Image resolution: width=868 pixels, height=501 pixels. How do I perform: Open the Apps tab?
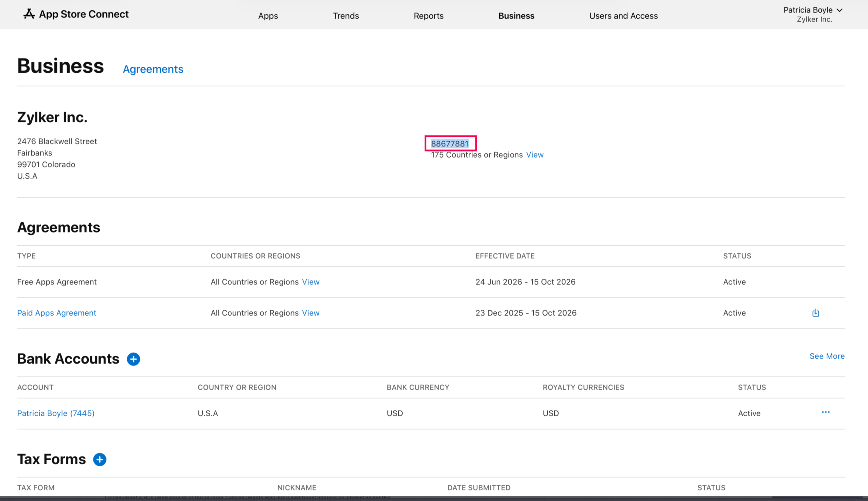point(268,16)
